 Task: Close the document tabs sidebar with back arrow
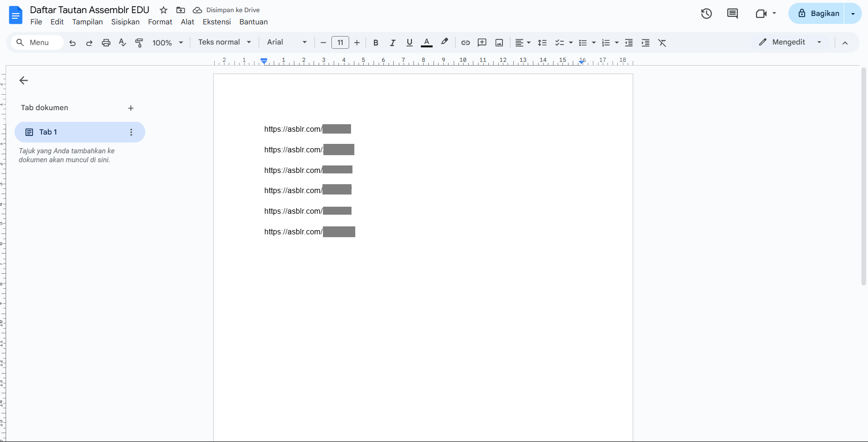pos(23,81)
